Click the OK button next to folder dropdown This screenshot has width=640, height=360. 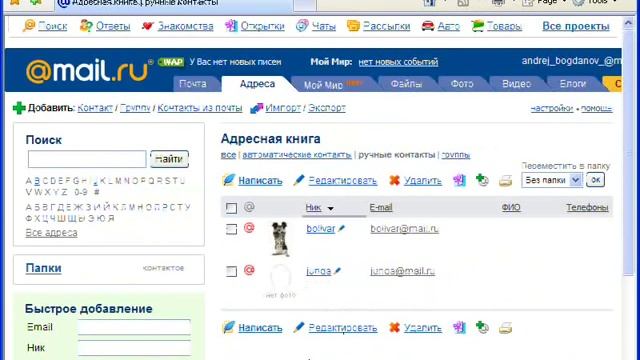596,180
